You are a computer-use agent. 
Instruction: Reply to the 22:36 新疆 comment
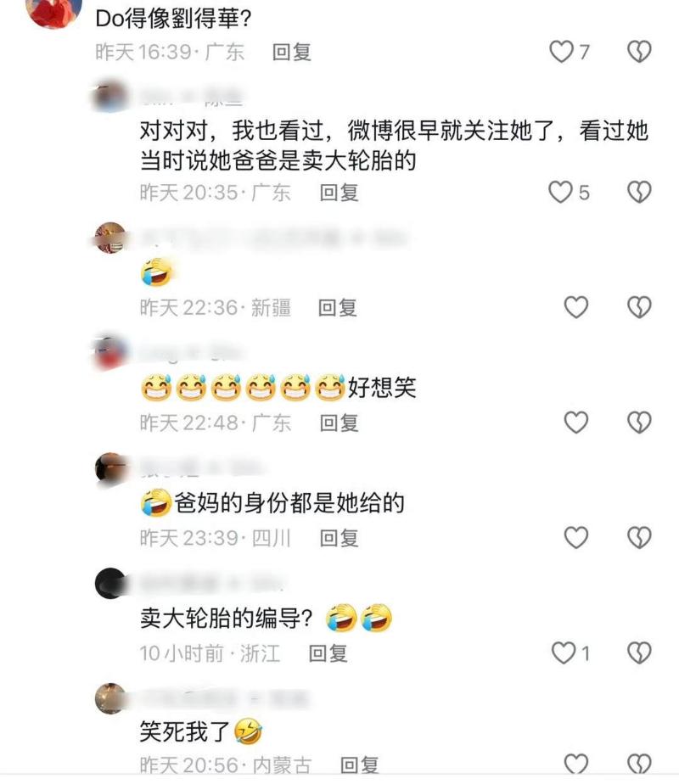(338, 307)
